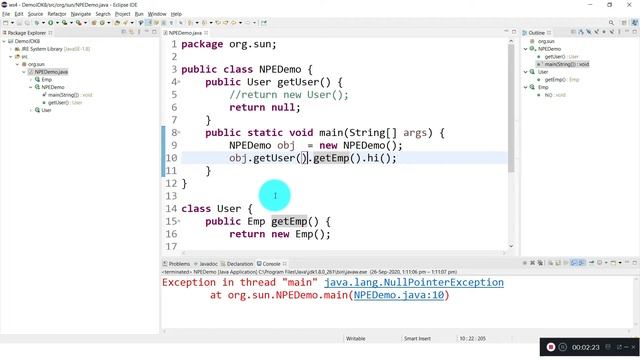Toggle Hide Local Types in Outline
This screenshot has width=640, height=360.
pos(612,32)
